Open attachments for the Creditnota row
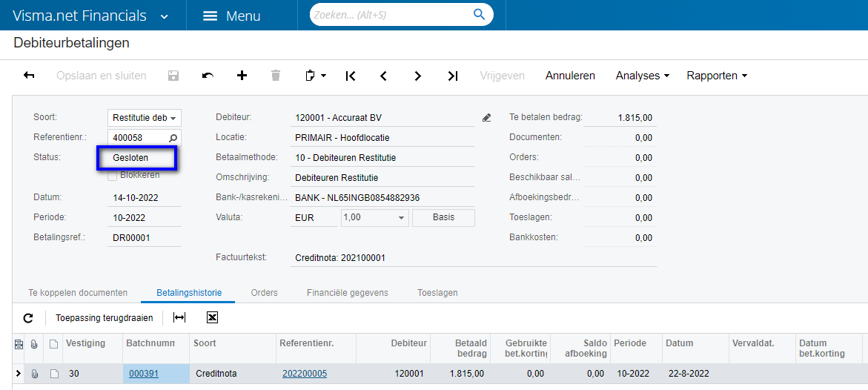The height and width of the screenshot is (390, 868). tap(34, 374)
